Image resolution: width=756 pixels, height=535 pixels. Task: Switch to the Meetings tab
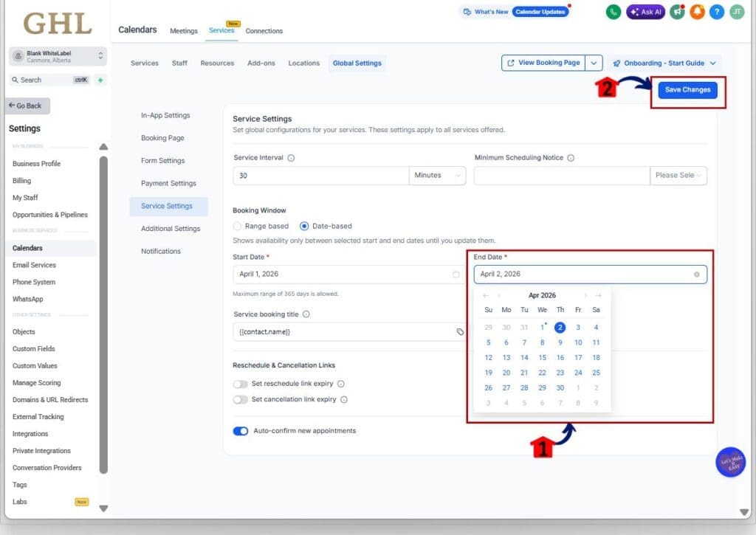point(184,31)
